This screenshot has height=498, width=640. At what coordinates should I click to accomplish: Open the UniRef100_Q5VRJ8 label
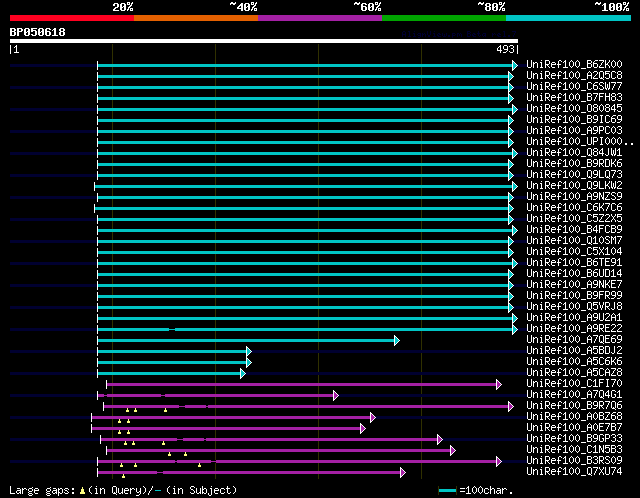(574, 307)
